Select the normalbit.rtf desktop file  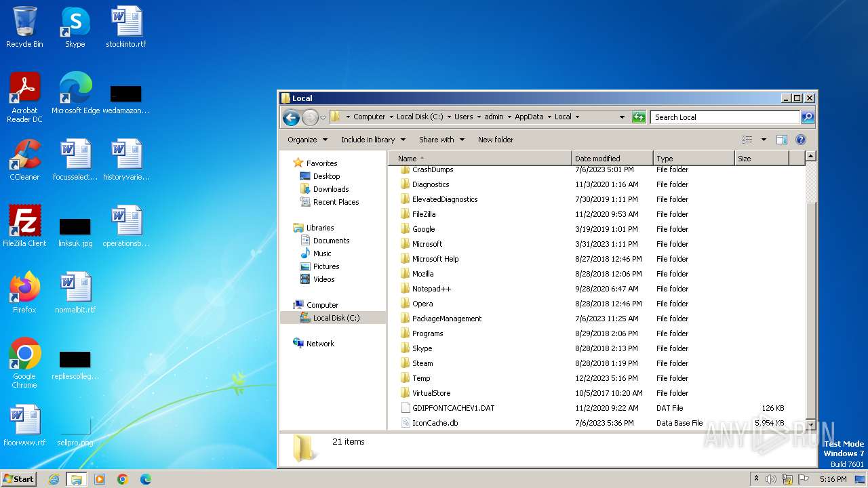pyautogui.click(x=75, y=293)
